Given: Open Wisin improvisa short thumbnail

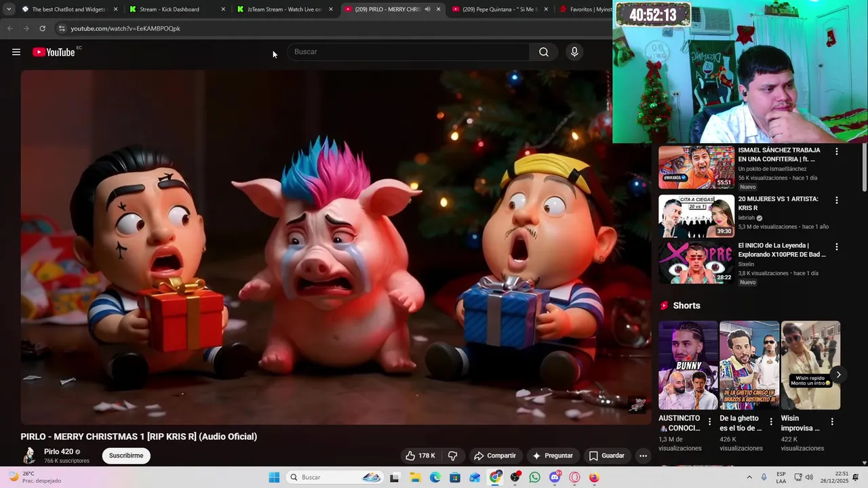Looking at the screenshot, I should coord(810,365).
